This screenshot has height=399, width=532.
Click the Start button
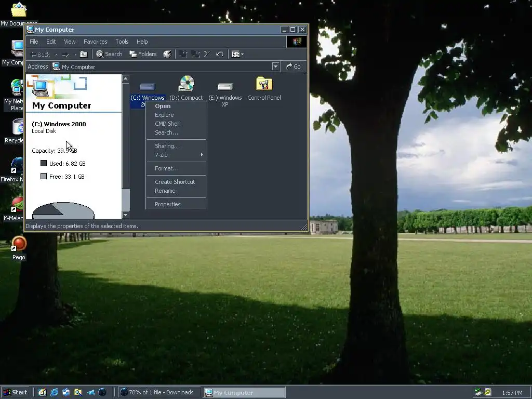(x=15, y=392)
